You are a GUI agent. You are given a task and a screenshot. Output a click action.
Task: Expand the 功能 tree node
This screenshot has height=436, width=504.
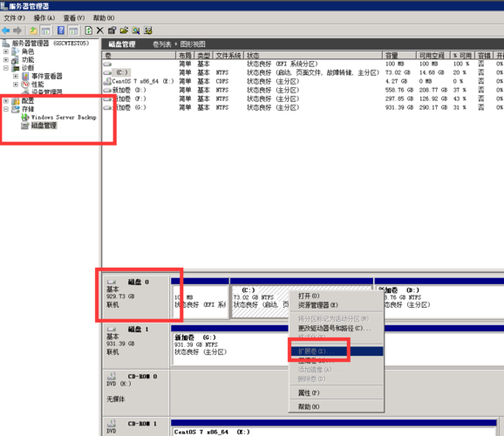tap(6, 60)
